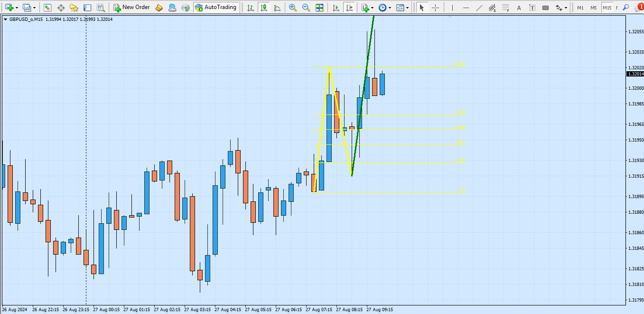Select the M1 timeframe
Screen dimensions: 644x314
click(580, 8)
